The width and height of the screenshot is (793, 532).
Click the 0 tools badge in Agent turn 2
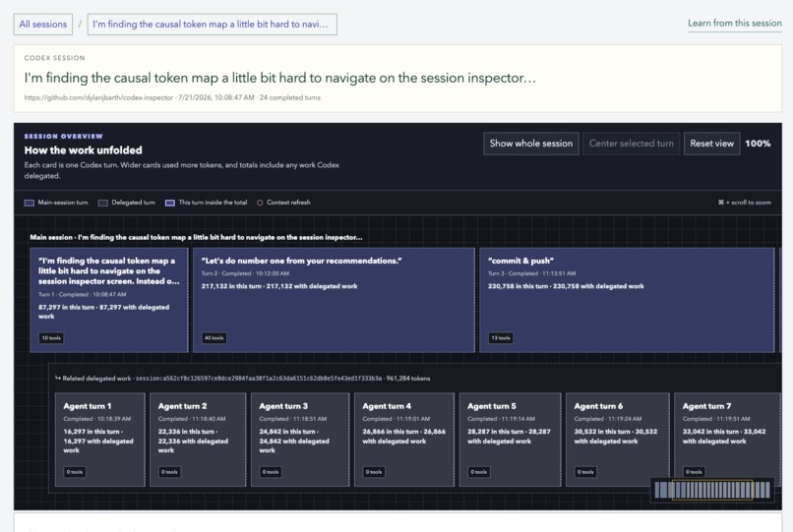169,472
